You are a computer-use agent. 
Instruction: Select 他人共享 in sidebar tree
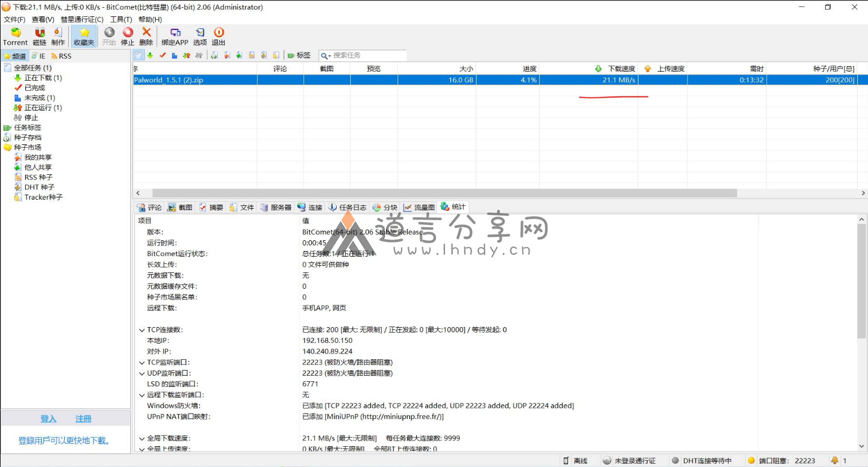tap(38, 168)
